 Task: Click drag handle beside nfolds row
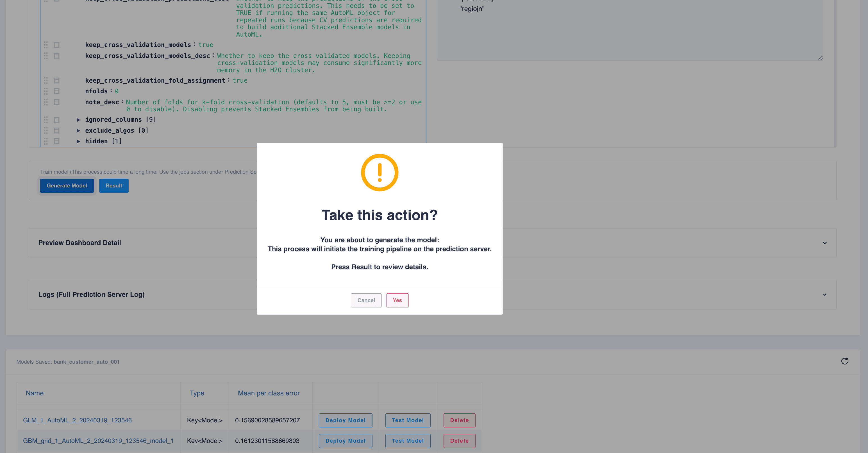click(46, 91)
